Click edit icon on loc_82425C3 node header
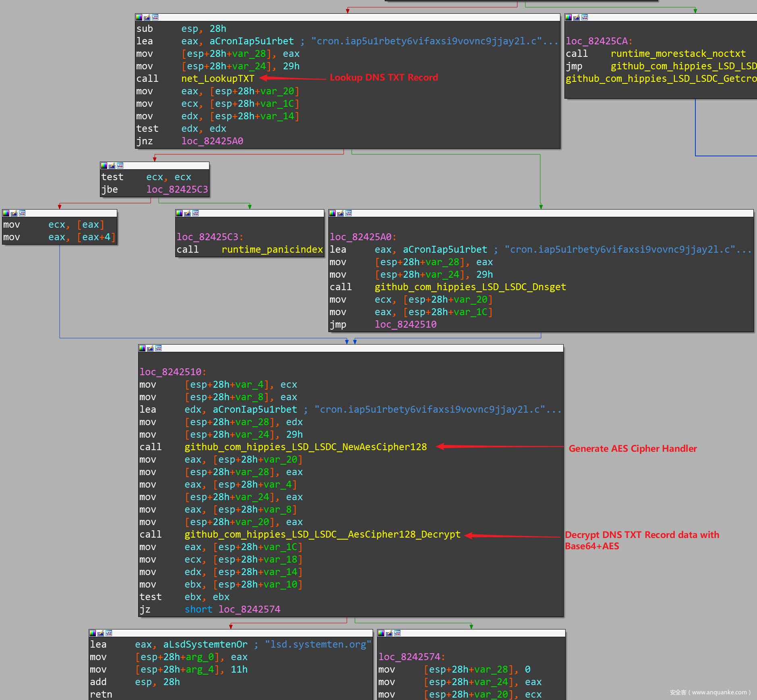Viewport: 757px width, 700px height. pos(187,213)
